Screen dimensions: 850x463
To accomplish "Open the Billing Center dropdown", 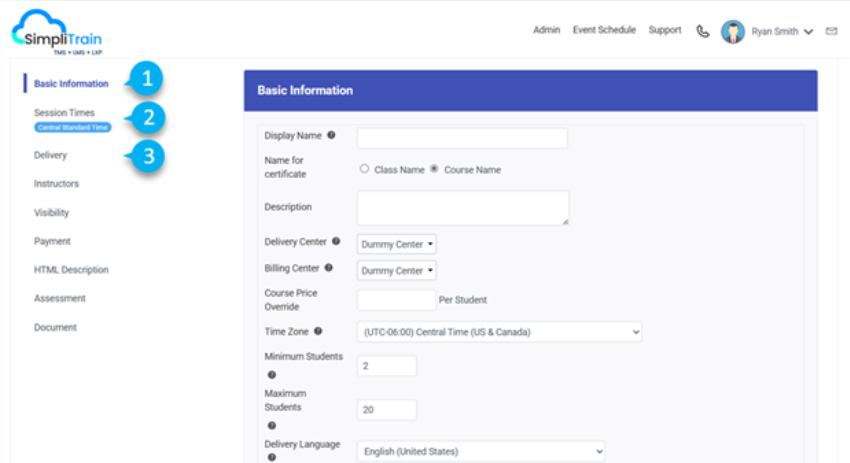I will [x=396, y=270].
